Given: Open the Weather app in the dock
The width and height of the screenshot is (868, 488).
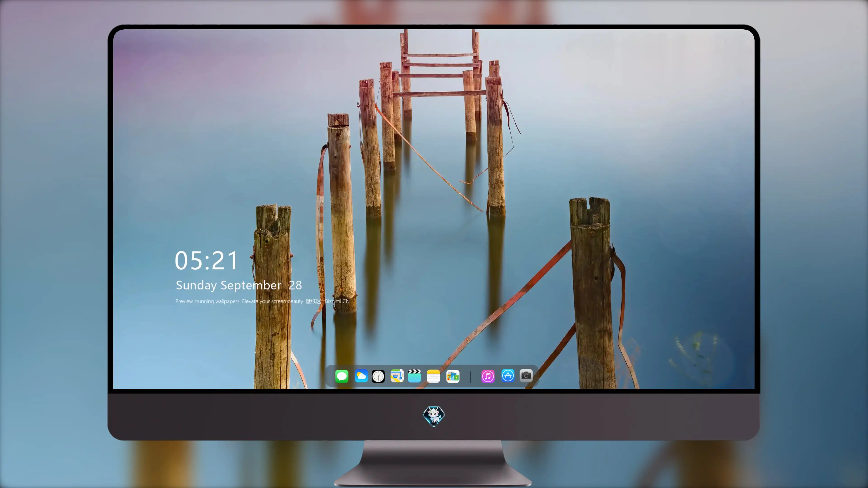Looking at the screenshot, I should [361, 376].
